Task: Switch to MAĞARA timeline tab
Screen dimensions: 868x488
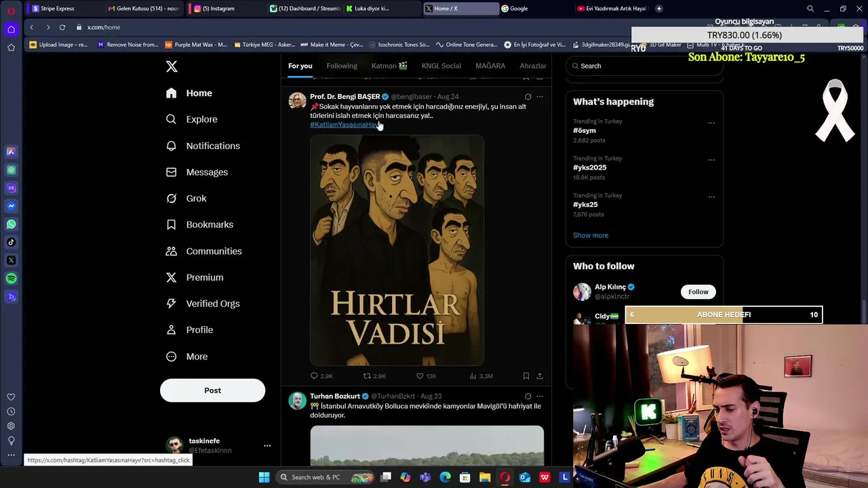Action: (x=490, y=66)
